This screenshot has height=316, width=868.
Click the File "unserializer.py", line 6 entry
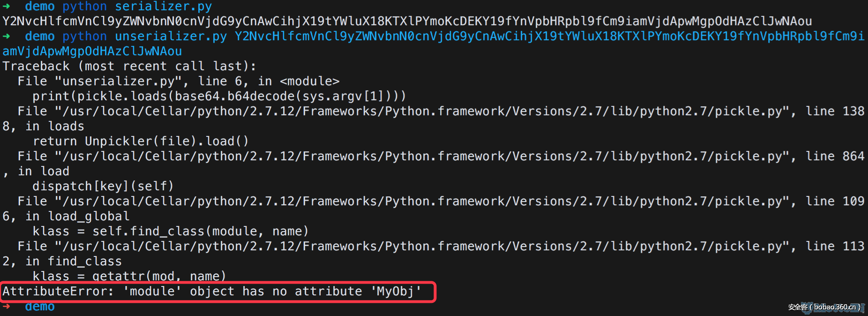tap(178, 81)
